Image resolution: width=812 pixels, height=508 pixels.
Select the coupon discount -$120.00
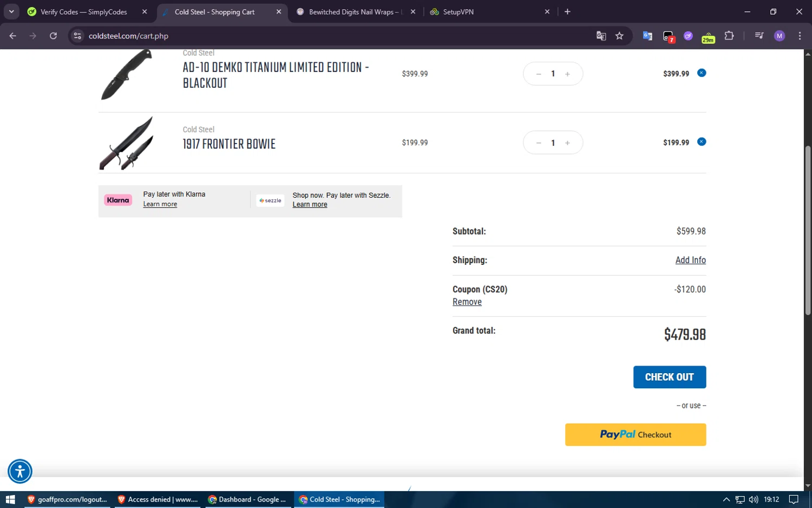click(690, 289)
